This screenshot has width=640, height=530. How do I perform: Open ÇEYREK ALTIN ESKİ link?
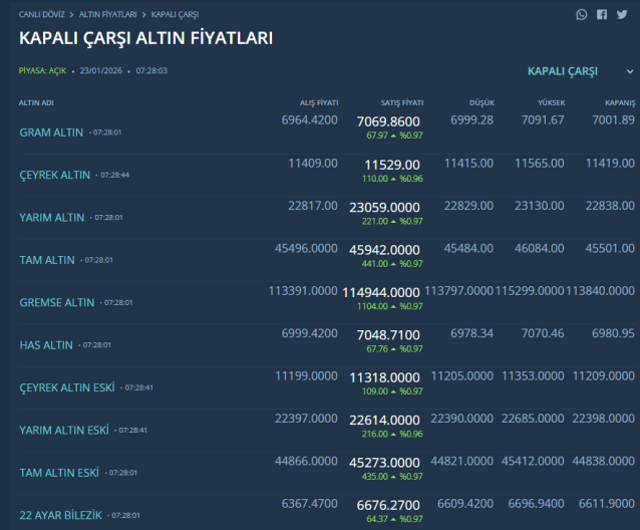click(x=67, y=387)
